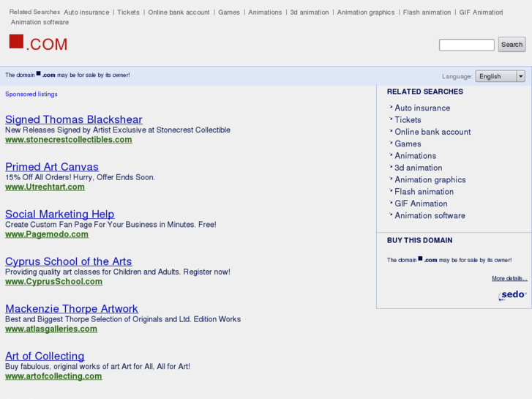Select Tickets in top related searches bar
532x399 pixels.
click(x=128, y=12)
